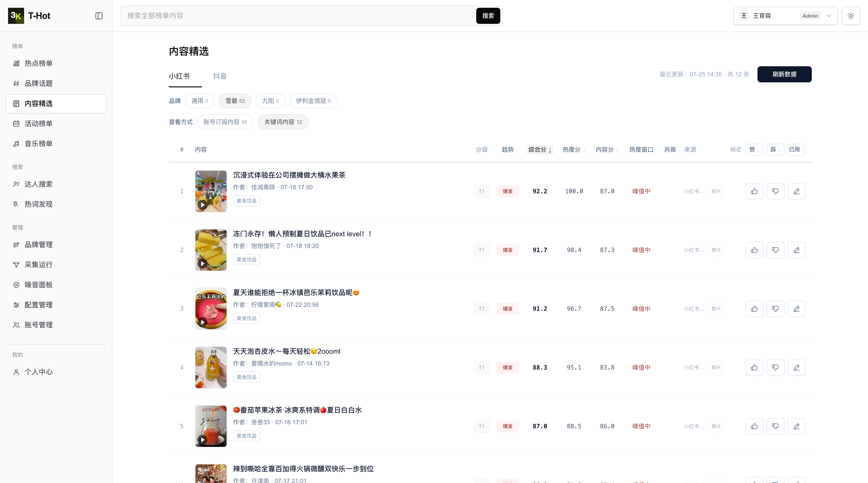This screenshot has height=483, width=868.
Task: Toggle the 雪碧 brand filter
Action: click(x=235, y=101)
